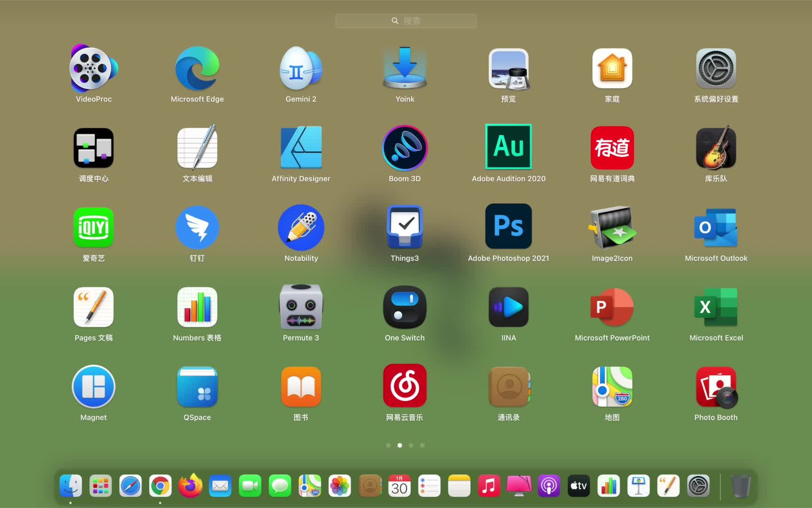Open the 家庭 (Home) app
The image size is (812, 508).
click(x=612, y=69)
